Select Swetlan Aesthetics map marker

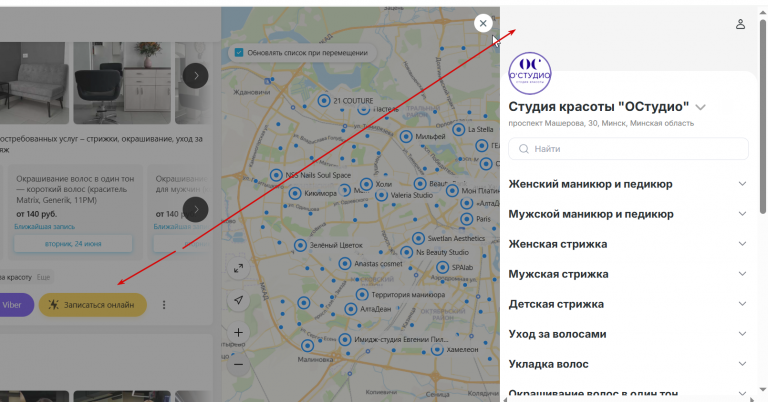point(418,238)
